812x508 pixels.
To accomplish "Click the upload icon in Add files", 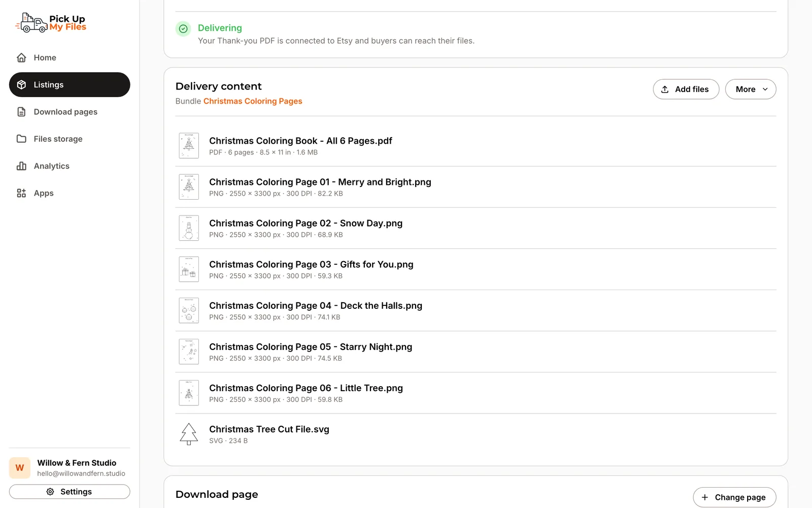I will click(x=665, y=89).
